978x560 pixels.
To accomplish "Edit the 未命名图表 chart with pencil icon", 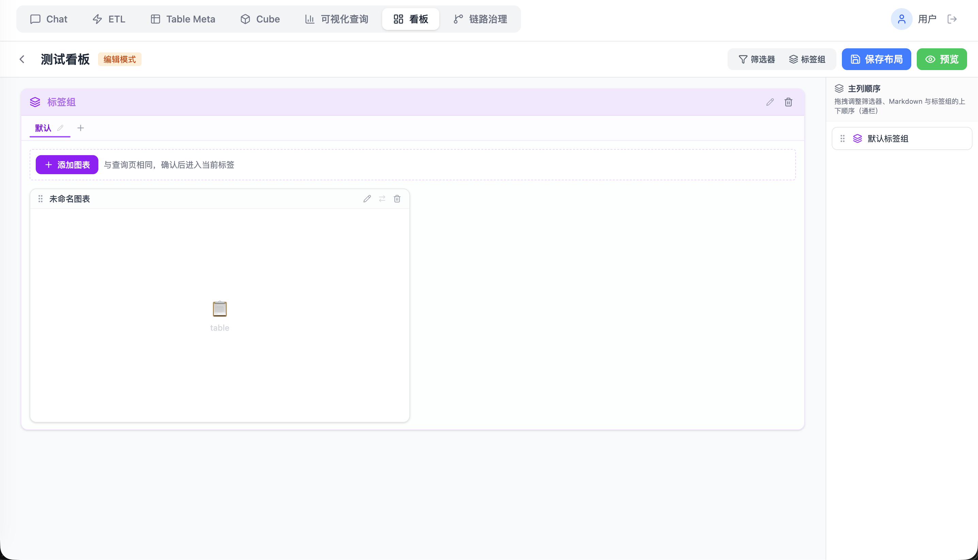I will (367, 199).
